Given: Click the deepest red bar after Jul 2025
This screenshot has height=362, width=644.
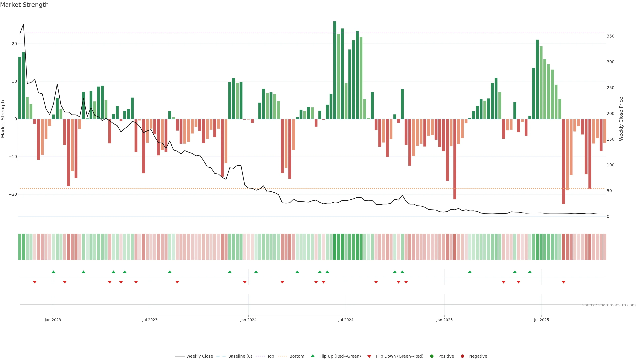Looking at the screenshot, I should coord(563,161).
